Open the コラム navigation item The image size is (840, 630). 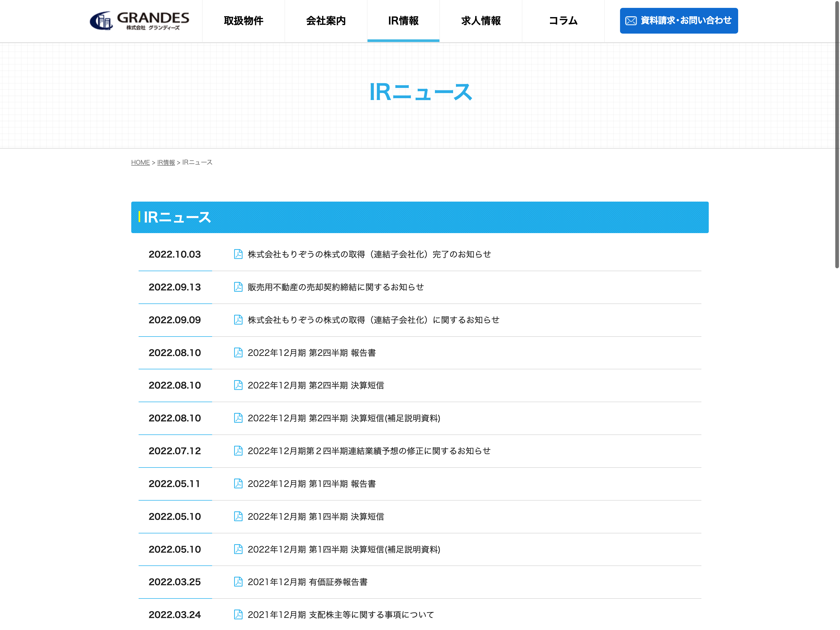pyautogui.click(x=563, y=21)
